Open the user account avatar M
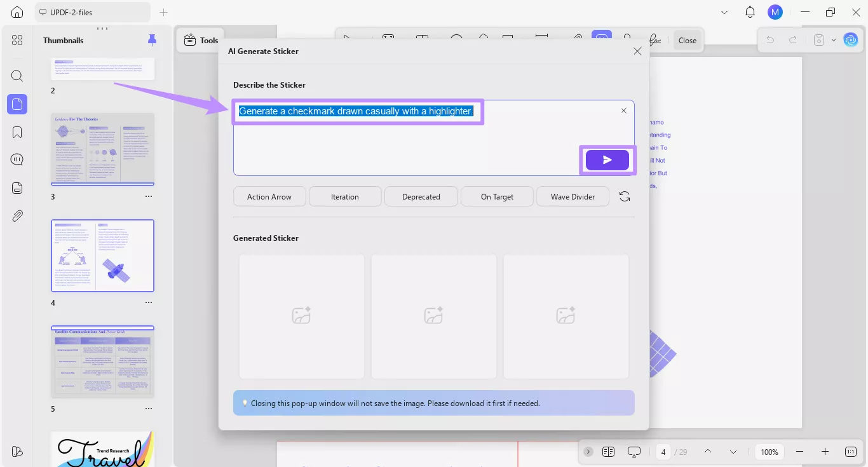The height and width of the screenshot is (467, 868). point(775,12)
